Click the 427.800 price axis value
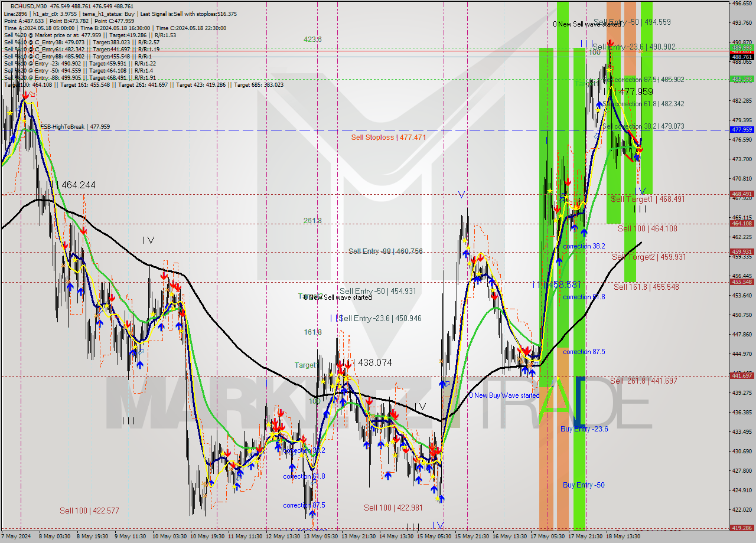Image resolution: width=756 pixels, height=543 pixels. tap(742, 470)
